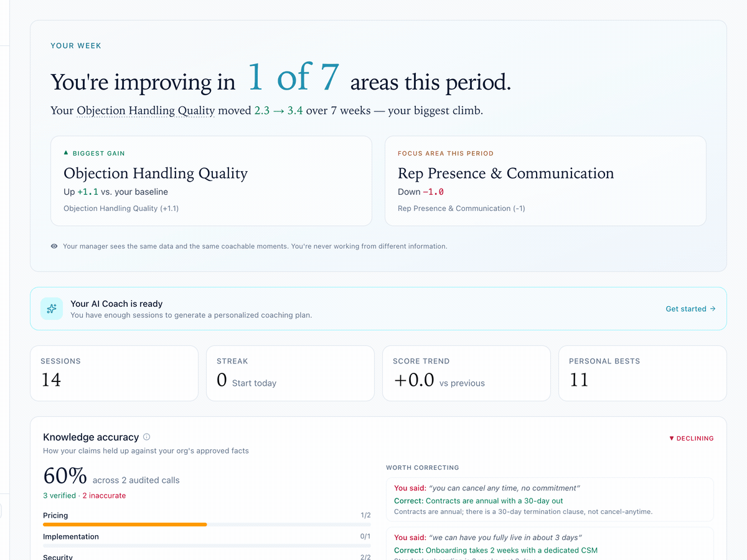This screenshot has height=560, width=747.
Task: Click the 1/2 Pricing score value
Action: 365,515
